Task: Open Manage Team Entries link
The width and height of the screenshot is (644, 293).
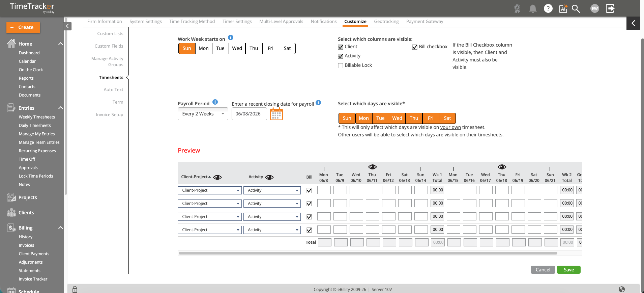Action: pyautogui.click(x=39, y=142)
